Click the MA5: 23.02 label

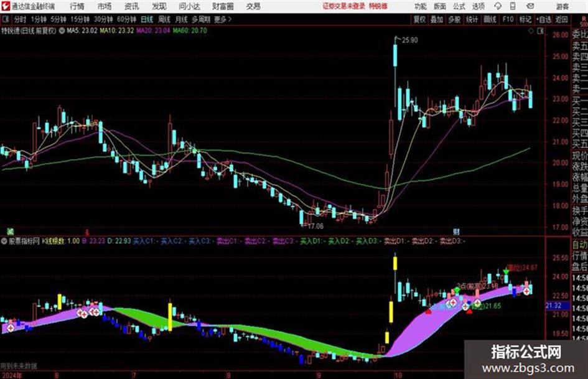tap(82, 30)
